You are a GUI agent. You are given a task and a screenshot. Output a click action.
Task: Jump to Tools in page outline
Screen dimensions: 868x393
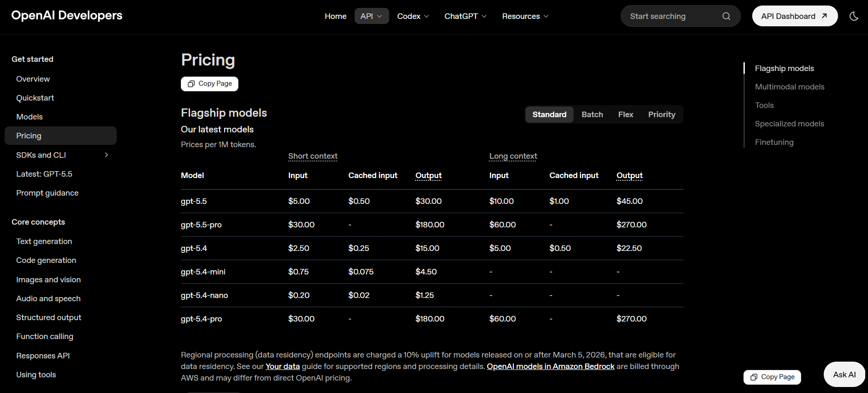click(x=764, y=105)
